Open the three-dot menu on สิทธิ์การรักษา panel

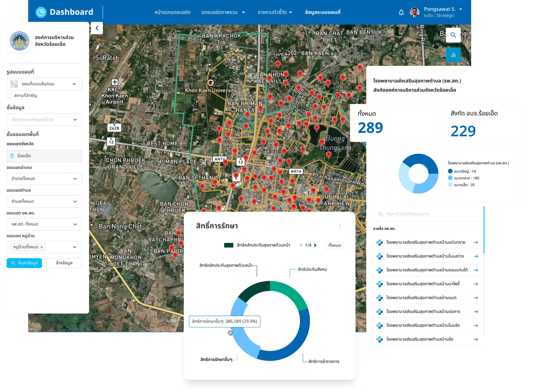tap(340, 226)
